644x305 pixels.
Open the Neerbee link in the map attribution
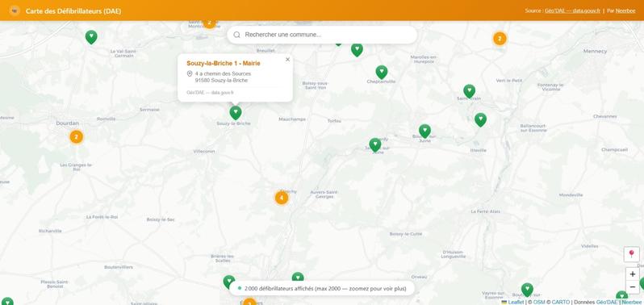pos(632,302)
